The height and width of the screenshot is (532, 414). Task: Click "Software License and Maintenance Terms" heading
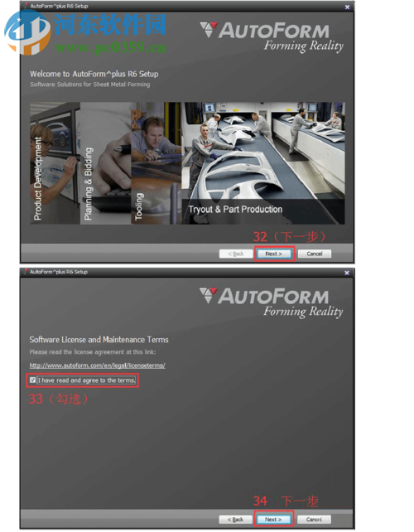coord(99,340)
